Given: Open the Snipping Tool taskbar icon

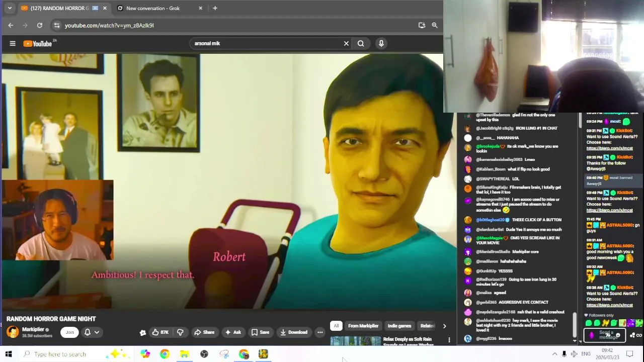Looking at the screenshot, I should pos(224,354).
